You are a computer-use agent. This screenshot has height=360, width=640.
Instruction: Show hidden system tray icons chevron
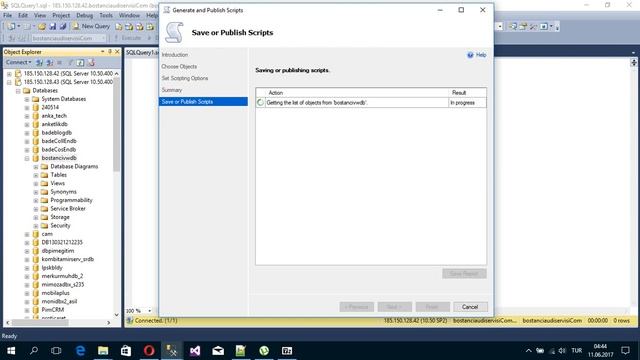tap(529, 351)
